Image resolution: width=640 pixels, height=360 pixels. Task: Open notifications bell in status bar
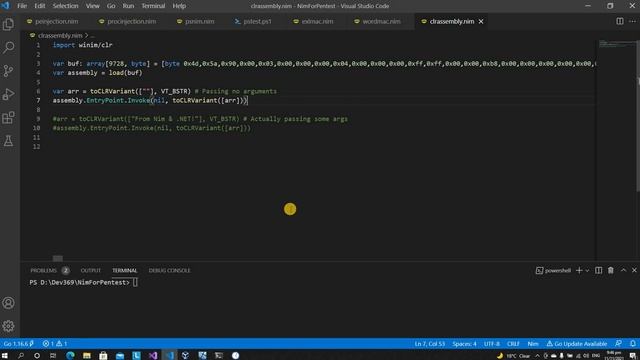pos(632,344)
